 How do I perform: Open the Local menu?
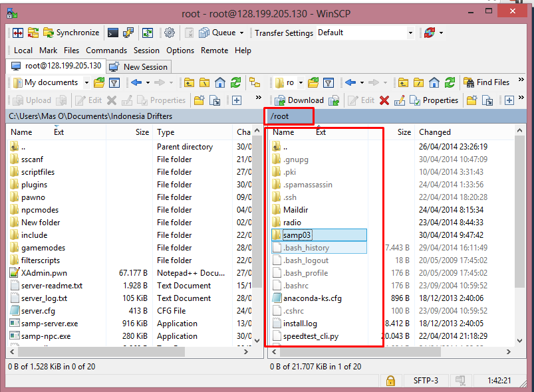[x=23, y=50]
